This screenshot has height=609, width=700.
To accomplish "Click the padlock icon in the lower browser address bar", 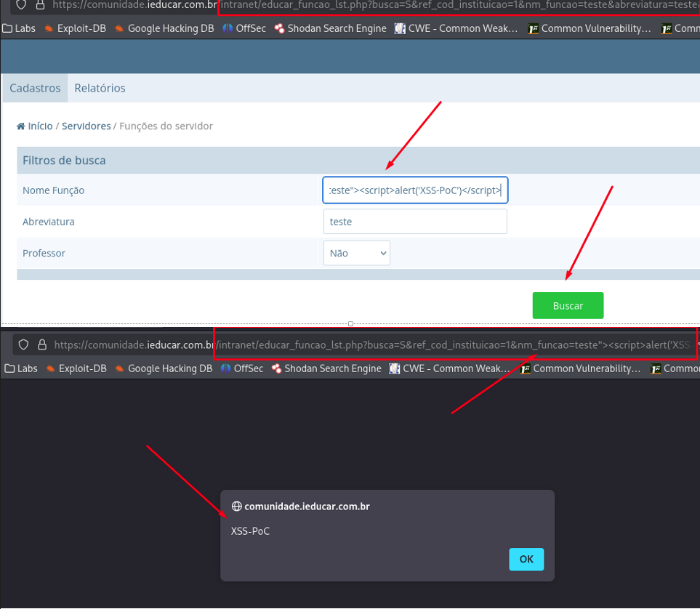I will click(x=42, y=344).
